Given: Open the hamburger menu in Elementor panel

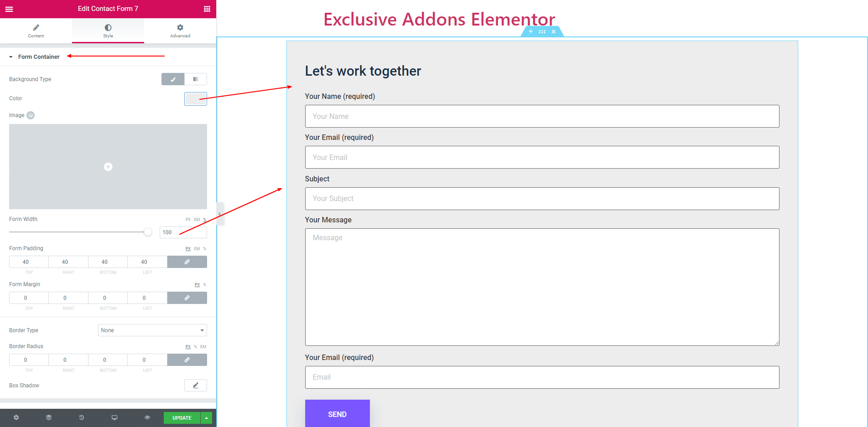Looking at the screenshot, I should pos(9,9).
